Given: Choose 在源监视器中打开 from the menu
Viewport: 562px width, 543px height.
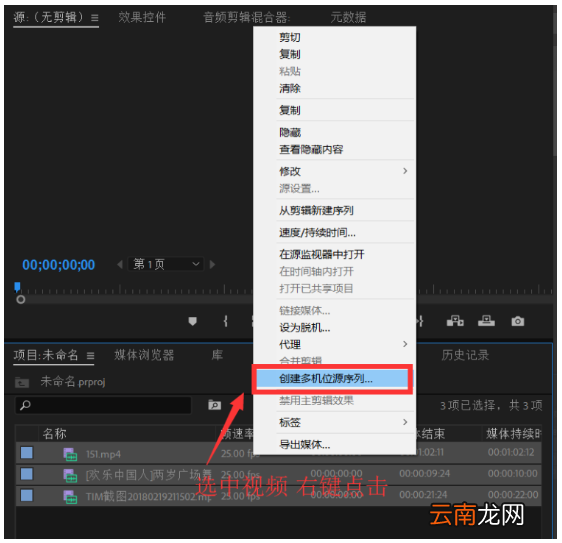Looking at the screenshot, I should pos(322,254).
